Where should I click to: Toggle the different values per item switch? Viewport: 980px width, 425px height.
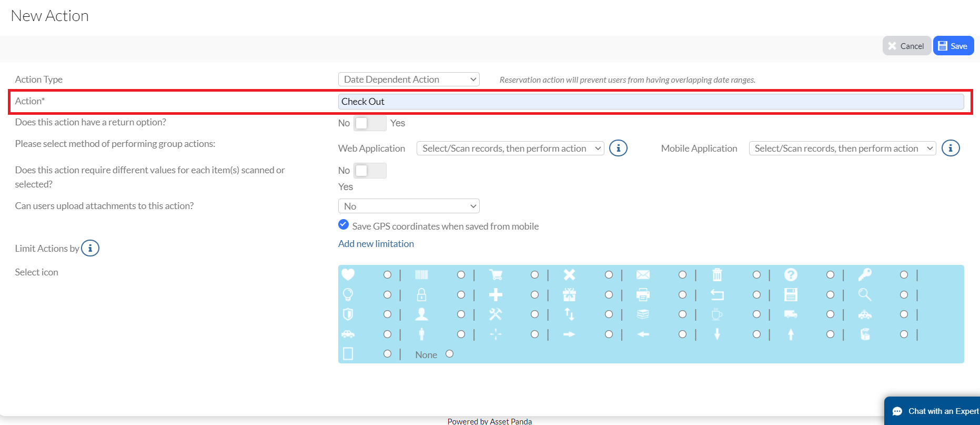coord(370,171)
